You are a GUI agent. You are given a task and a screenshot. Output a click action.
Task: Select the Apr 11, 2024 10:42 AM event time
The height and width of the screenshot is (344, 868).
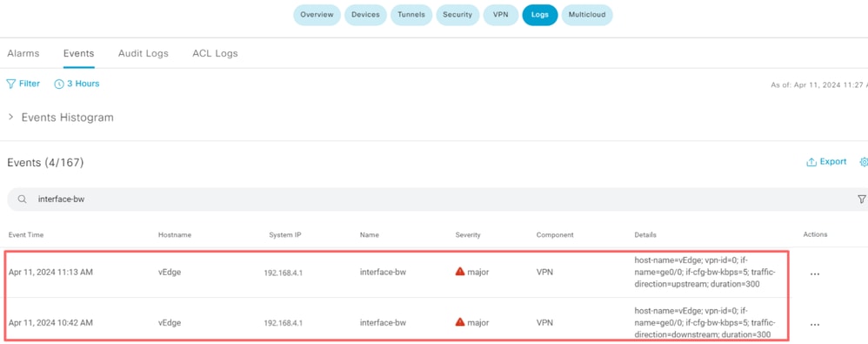(x=50, y=322)
